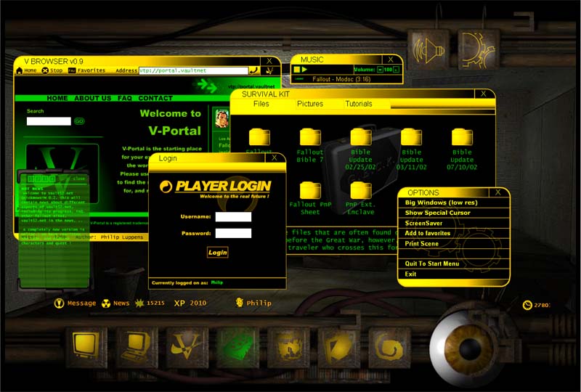Screen dimensions: 581x392
Task: Click the clock icon in the status bar
Action: point(527,305)
